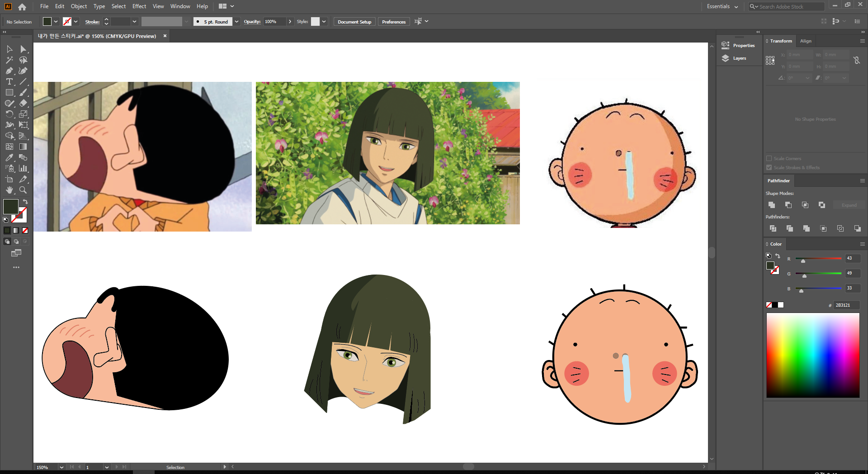Select the Width warp tool

[x=9, y=125]
